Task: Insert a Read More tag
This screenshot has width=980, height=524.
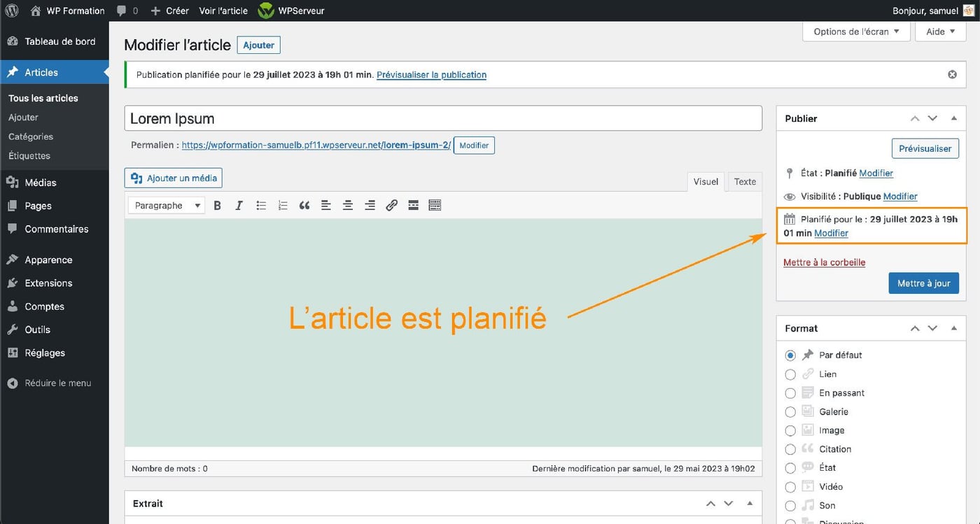Action: click(x=413, y=205)
